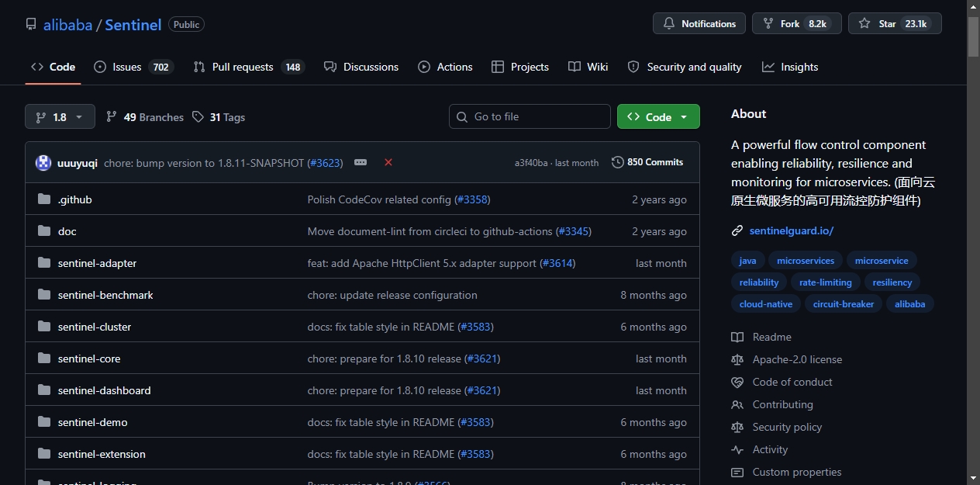The height and width of the screenshot is (485, 980).
Task: Open issue link #3358 in .github row
Action: (473, 199)
